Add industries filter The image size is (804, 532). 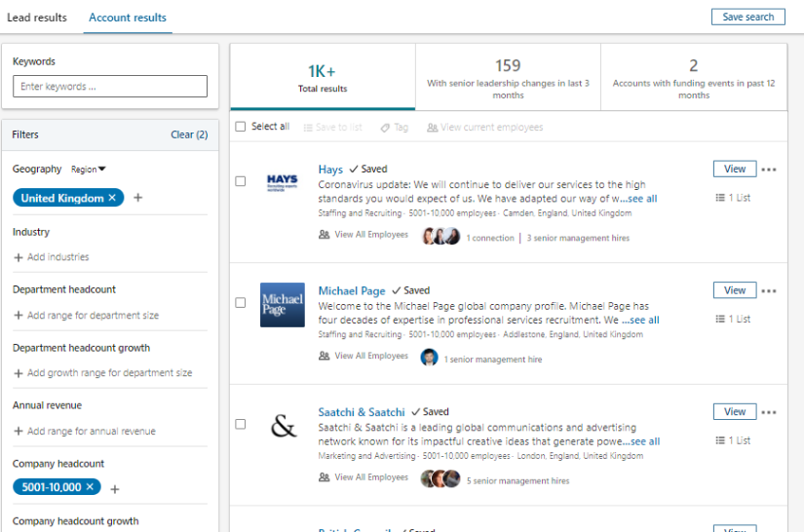point(52,257)
